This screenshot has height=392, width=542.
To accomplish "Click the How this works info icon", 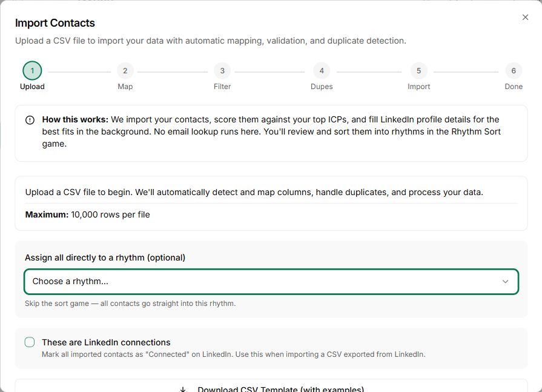I will (30, 120).
